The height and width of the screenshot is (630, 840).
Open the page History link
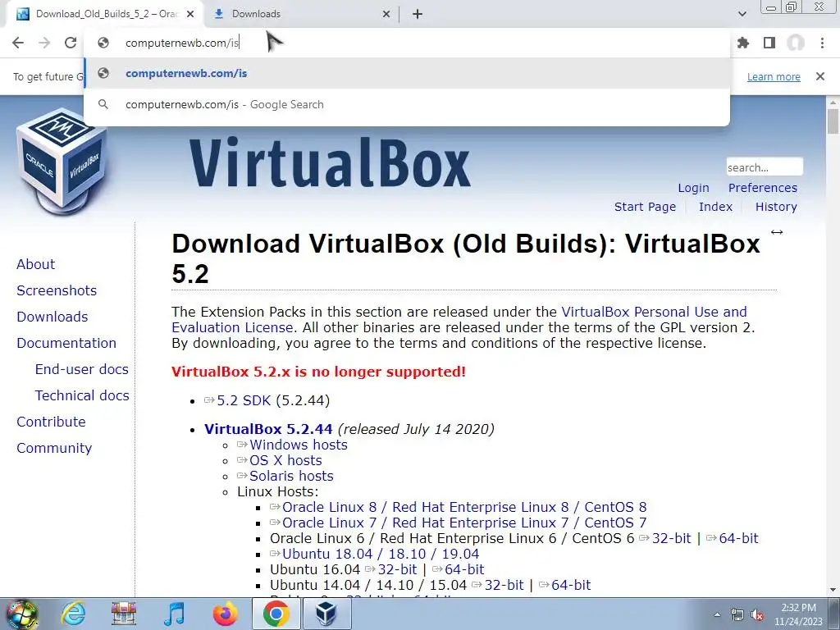[776, 207]
